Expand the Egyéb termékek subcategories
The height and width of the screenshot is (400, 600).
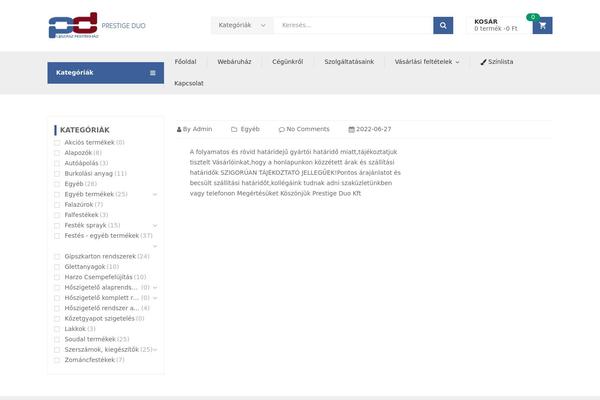point(155,194)
